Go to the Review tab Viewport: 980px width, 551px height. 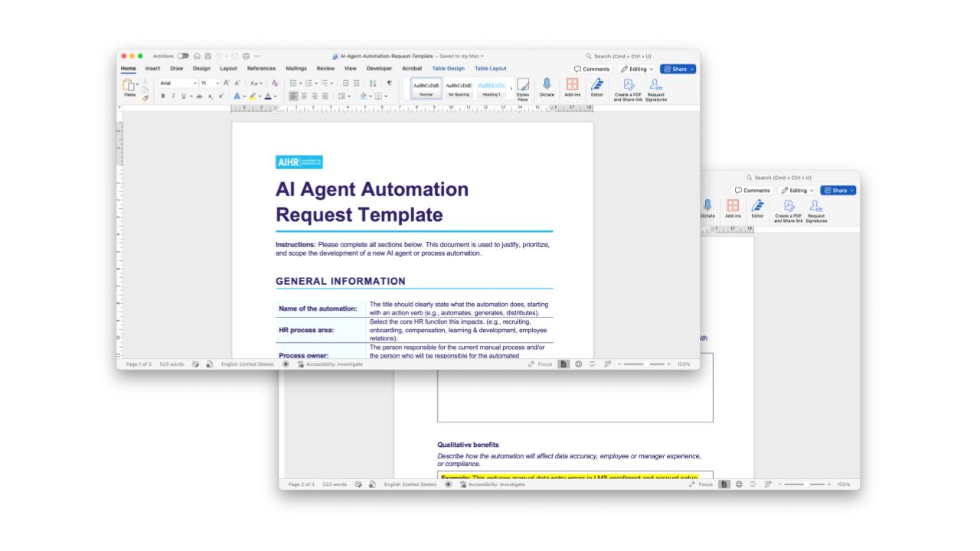coord(325,69)
